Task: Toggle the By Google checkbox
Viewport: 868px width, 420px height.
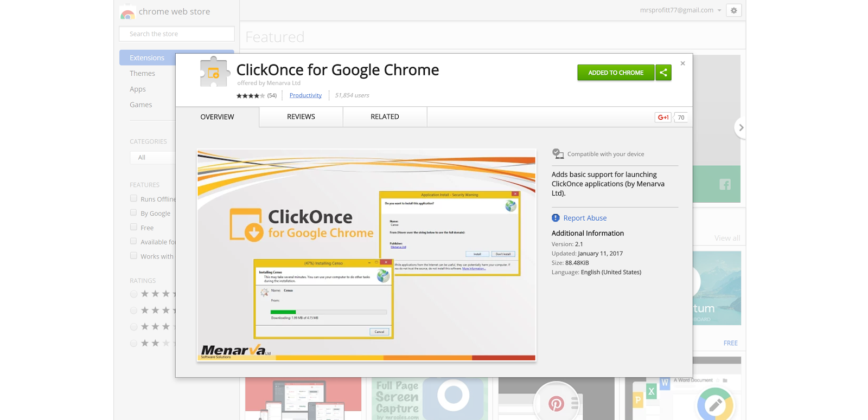Action: pyautogui.click(x=133, y=212)
